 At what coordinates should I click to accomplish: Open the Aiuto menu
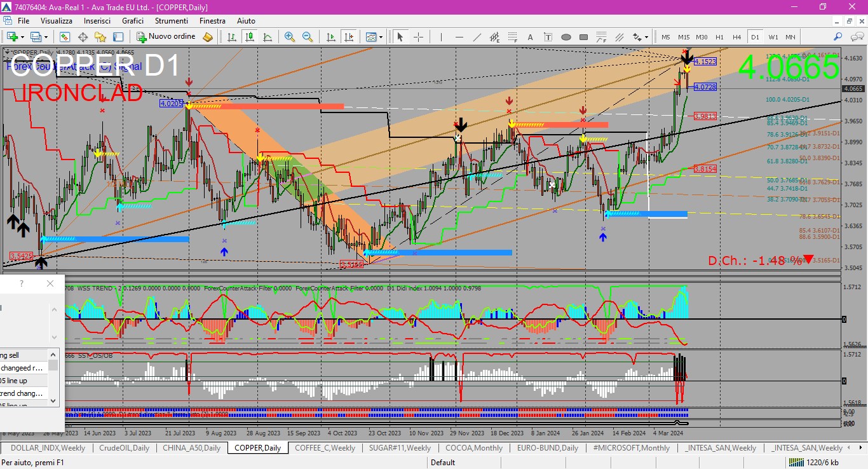[x=247, y=21]
